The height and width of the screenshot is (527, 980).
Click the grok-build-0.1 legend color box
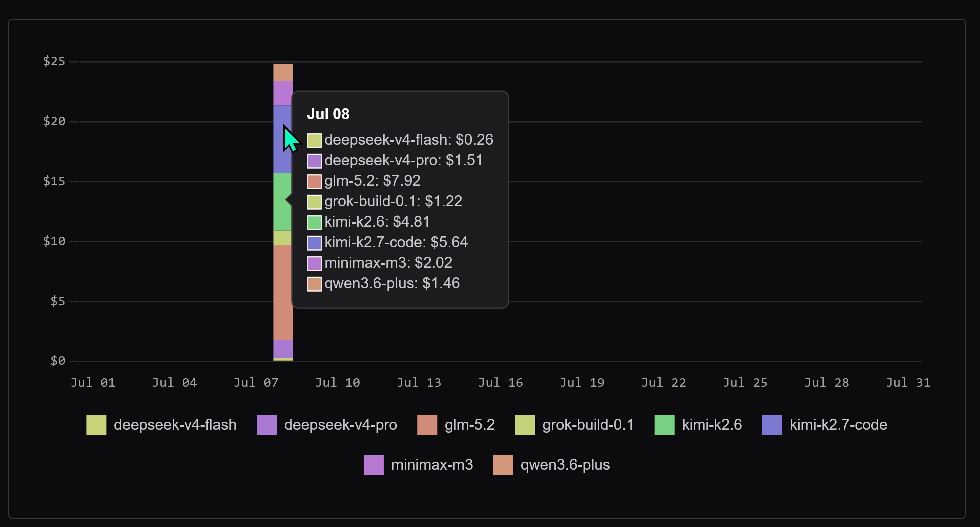coord(525,425)
